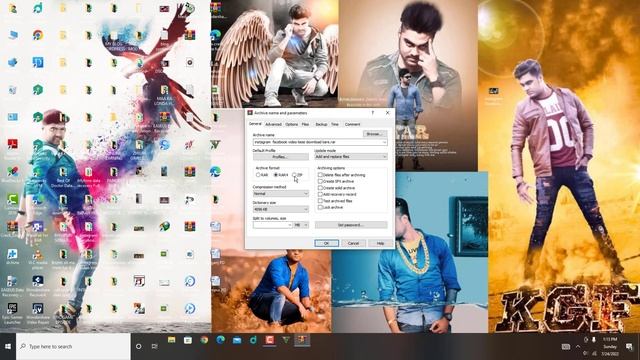Viewport: 640px width, 360px height.
Task: Open the MB volume unit dropdown
Action: tap(301, 225)
